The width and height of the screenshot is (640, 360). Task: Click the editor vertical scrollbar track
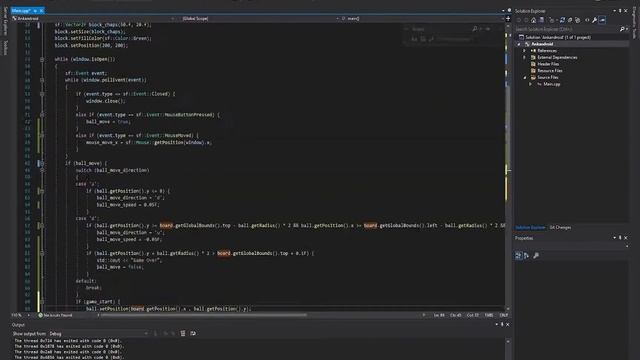[508, 167]
